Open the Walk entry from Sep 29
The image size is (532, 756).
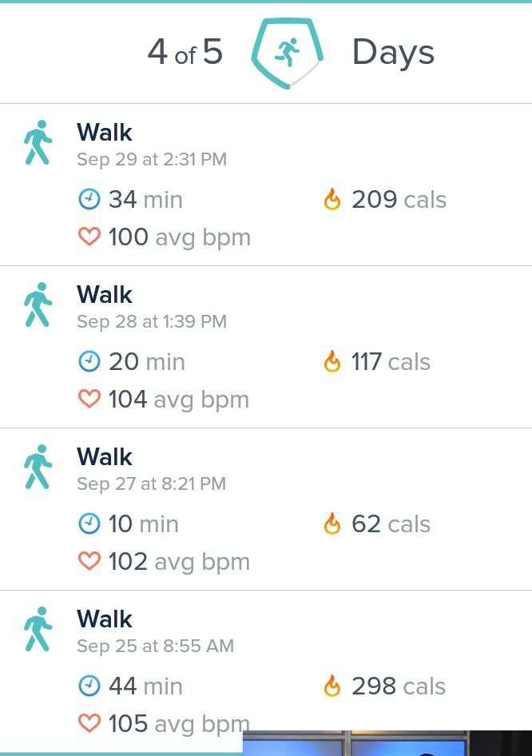[x=105, y=133]
